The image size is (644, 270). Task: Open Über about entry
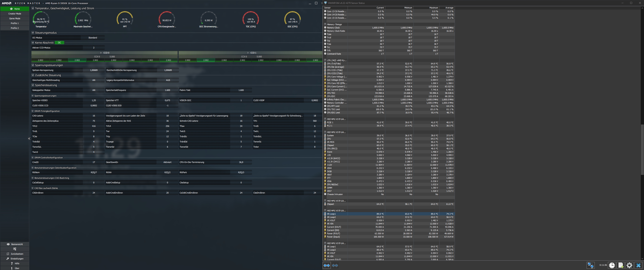point(15,268)
